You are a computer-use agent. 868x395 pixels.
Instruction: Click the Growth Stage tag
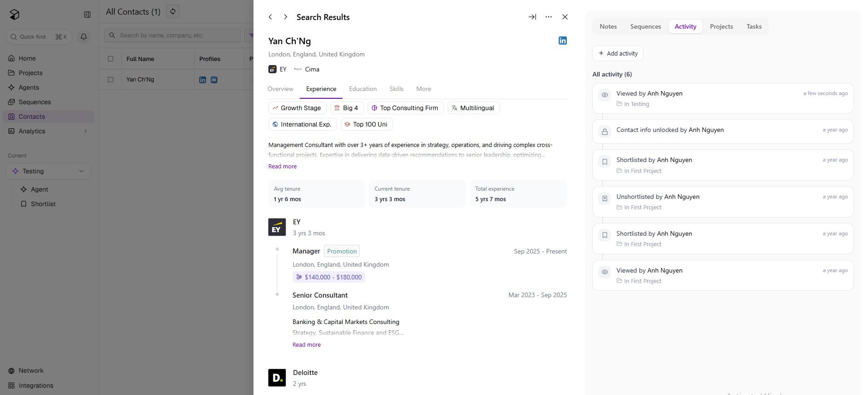[x=297, y=108]
